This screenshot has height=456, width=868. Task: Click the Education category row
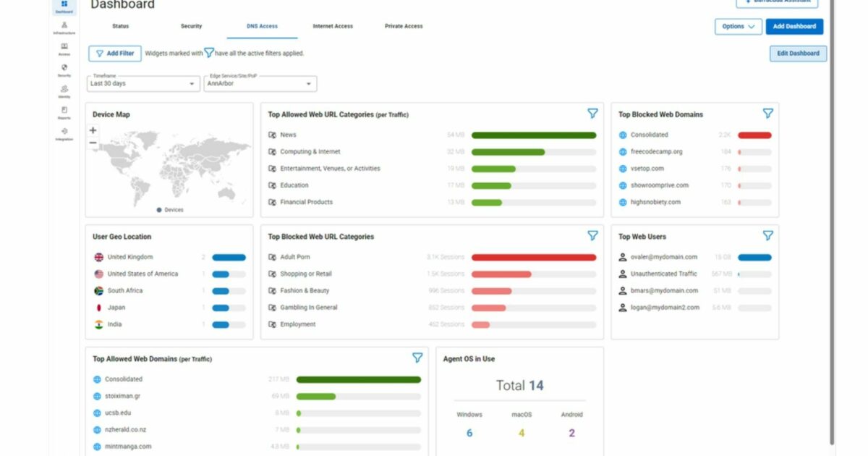432,185
